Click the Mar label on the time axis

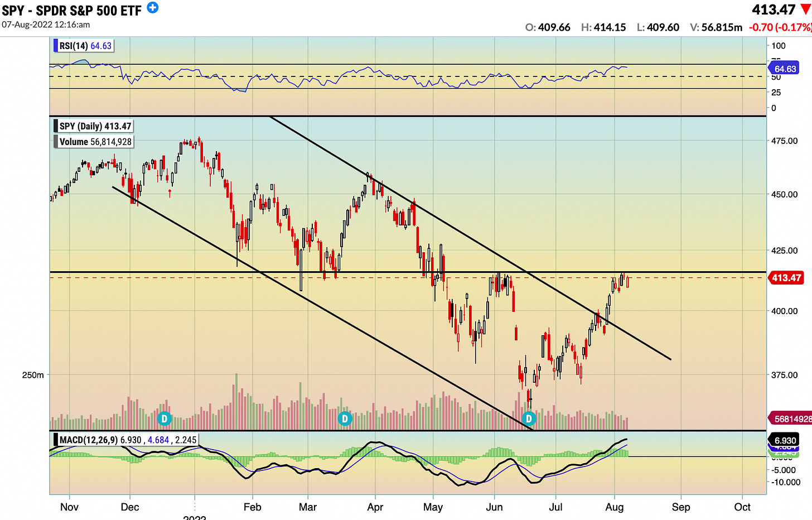[x=308, y=507]
